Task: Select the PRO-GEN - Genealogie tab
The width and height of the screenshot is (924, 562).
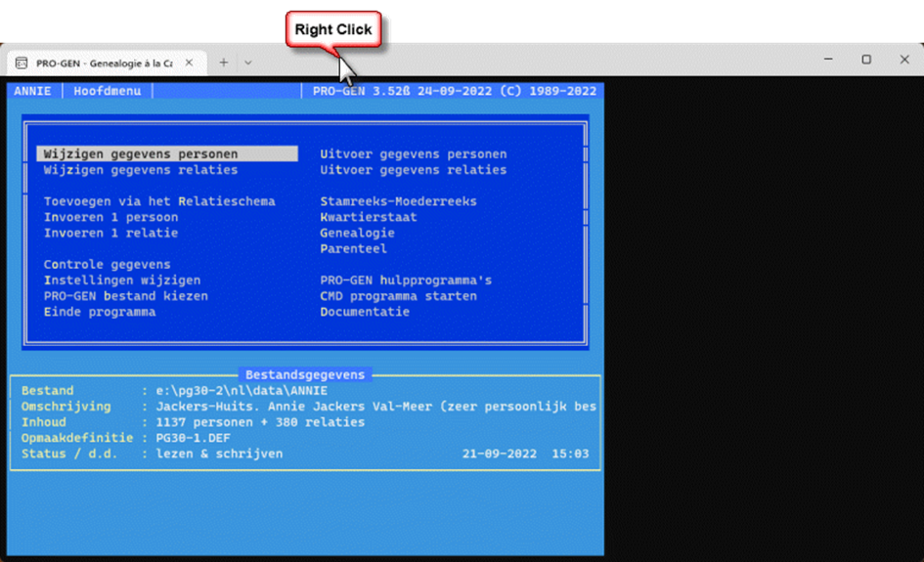Action: click(105, 63)
